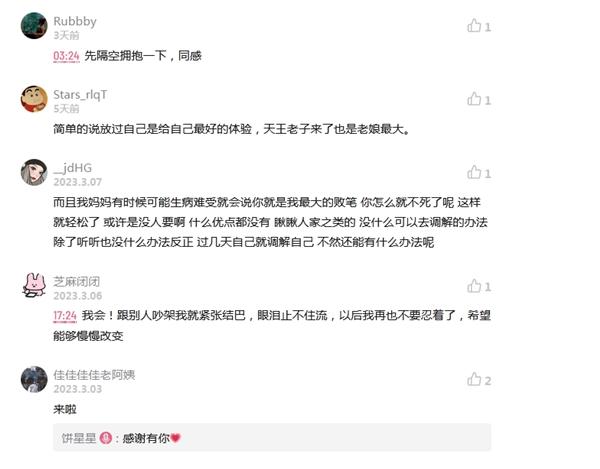Jump to the 03:24 timestamp
The image size is (600, 469).
coord(66,56)
